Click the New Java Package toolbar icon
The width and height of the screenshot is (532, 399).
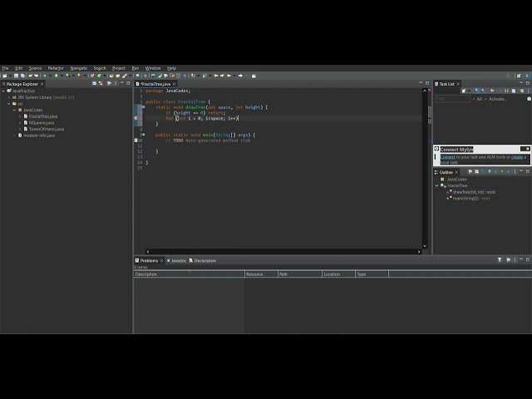pyautogui.click(x=92, y=76)
